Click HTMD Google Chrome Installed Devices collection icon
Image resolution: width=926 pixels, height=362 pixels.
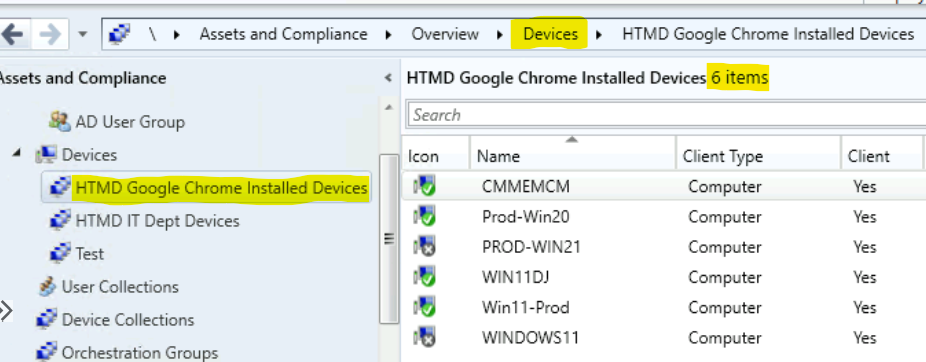[60, 188]
